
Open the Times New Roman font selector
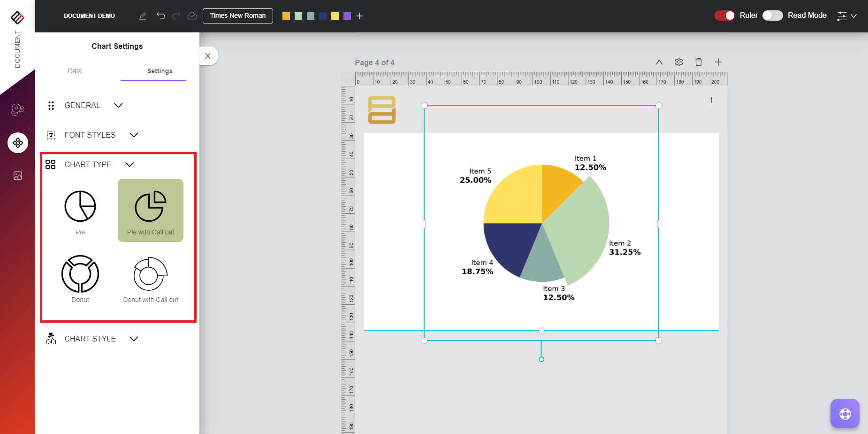point(237,15)
